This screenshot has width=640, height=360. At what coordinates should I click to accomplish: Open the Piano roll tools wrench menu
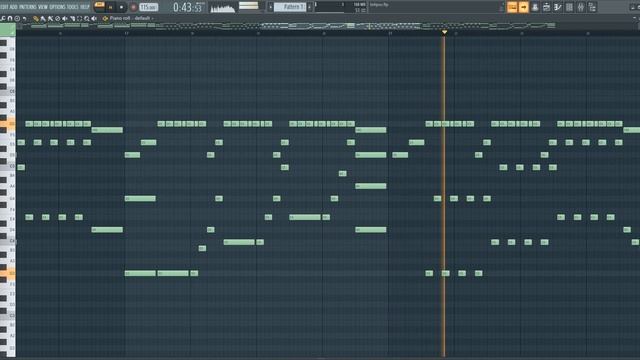[x=3, y=18]
